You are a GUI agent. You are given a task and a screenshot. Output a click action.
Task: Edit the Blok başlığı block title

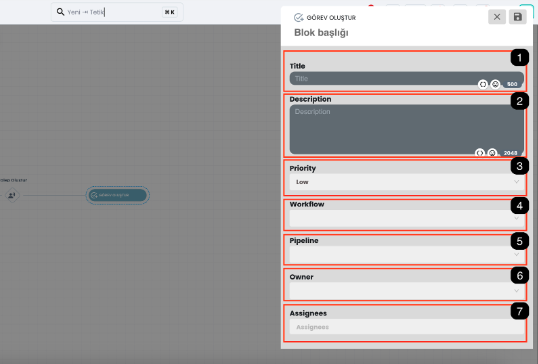321,33
